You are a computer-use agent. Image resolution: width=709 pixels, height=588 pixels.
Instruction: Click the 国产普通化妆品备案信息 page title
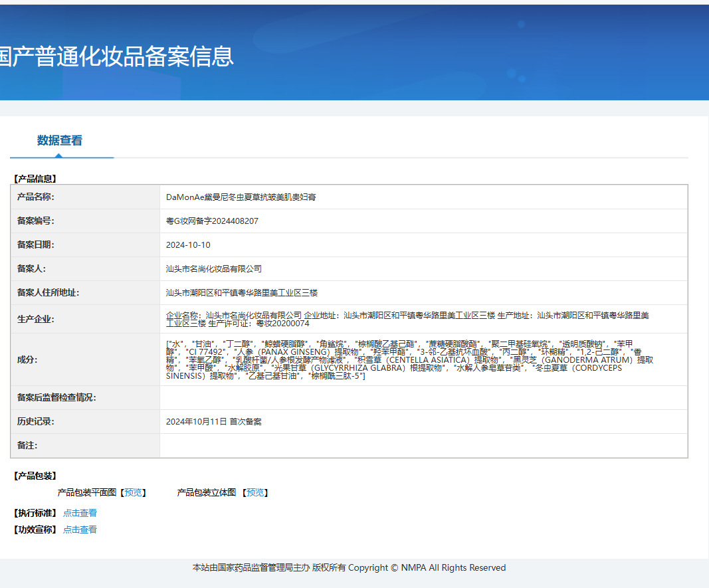[116, 57]
